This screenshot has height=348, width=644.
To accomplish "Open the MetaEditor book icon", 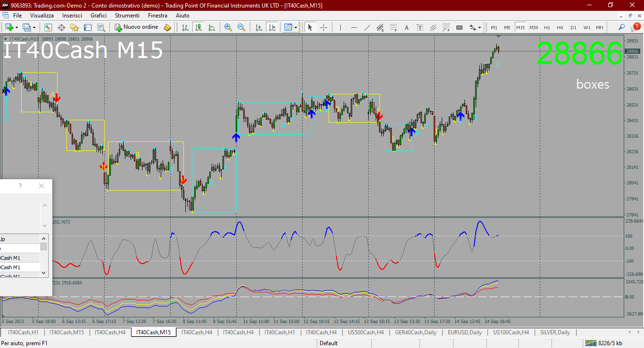I will click(167, 27).
